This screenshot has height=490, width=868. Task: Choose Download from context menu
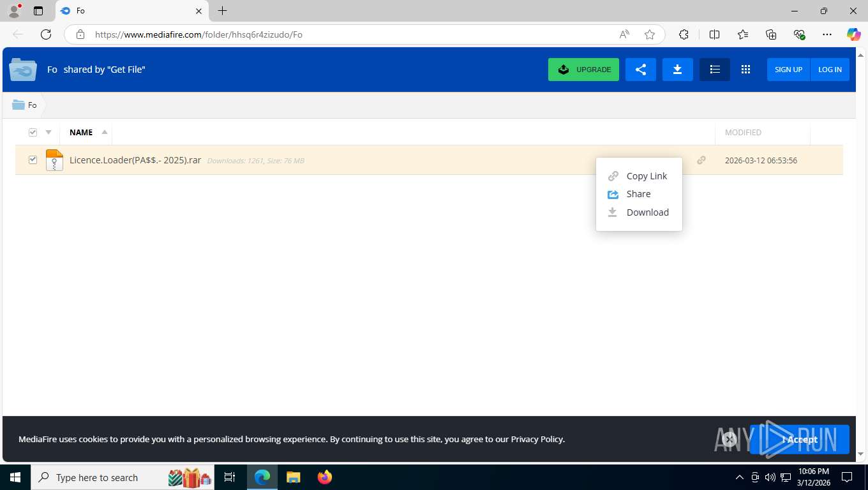639,212
